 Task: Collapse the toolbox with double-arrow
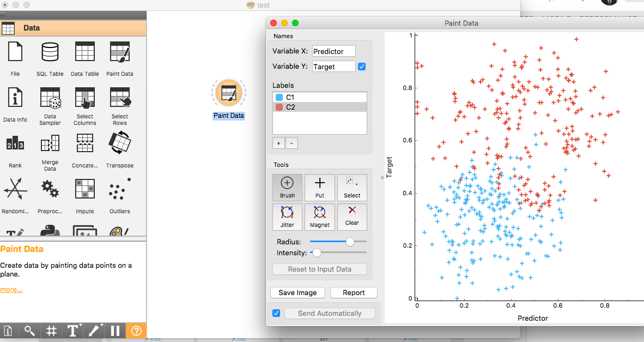click(x=3, y=14)
